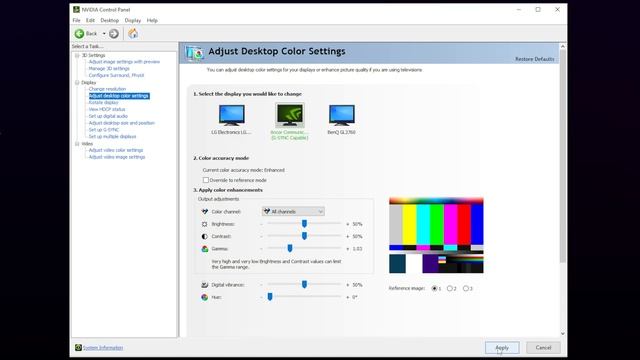Open View HDCP status task
Screen dimensions: 640x360
[107, 109]
